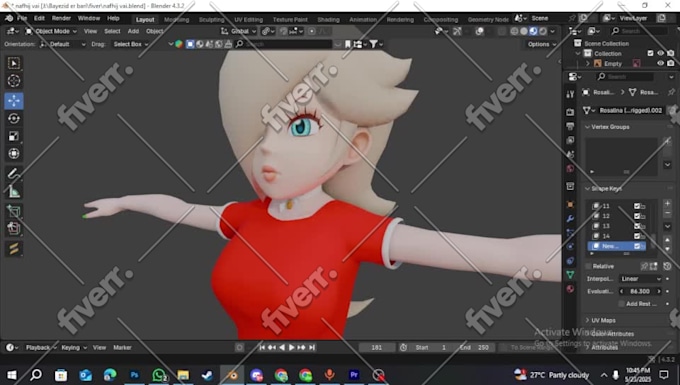Screen dimensions: 680x385
Task: Click the Add Rest button
Action: 641,304
